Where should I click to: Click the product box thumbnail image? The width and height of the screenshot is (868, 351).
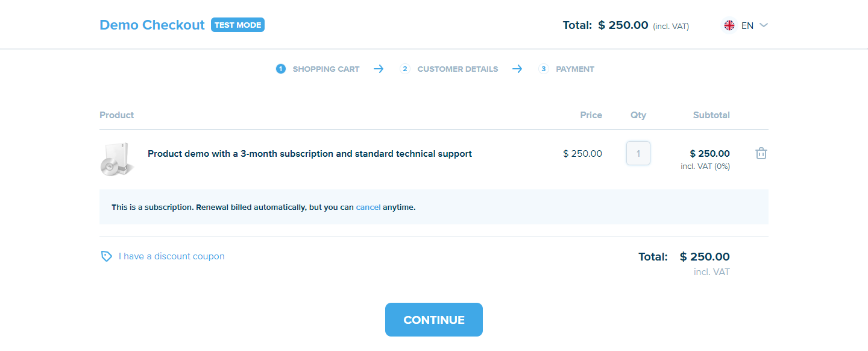(x=117, y=159)
